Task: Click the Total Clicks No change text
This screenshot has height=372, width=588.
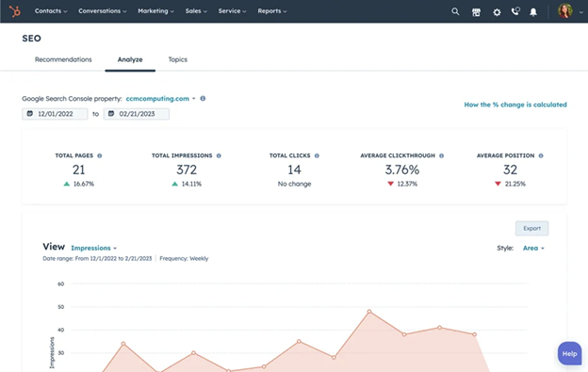Action: click(x=294, y=184)
